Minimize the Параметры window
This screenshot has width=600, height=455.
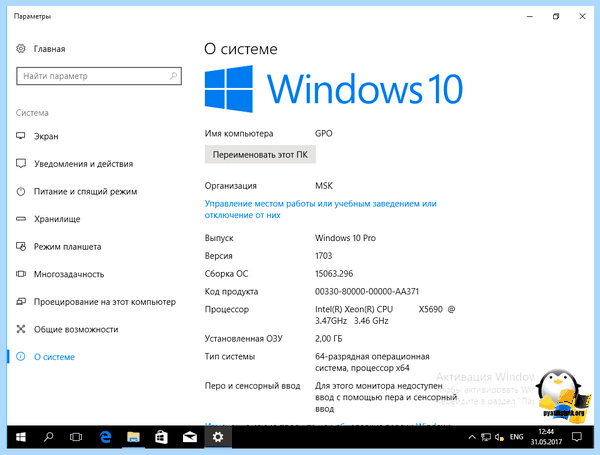point(530,16)
